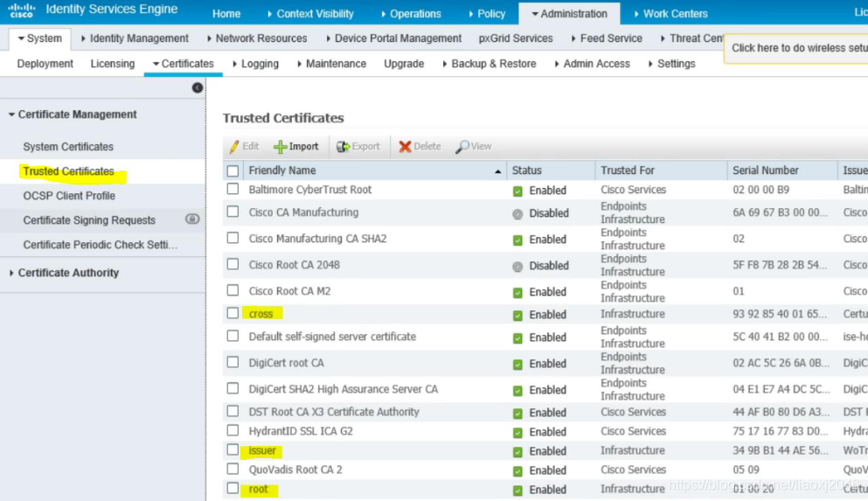The width and height of the screenshot is (868, 501).
Task: Click the green status icon for root certificate
Action: [517, 490]
